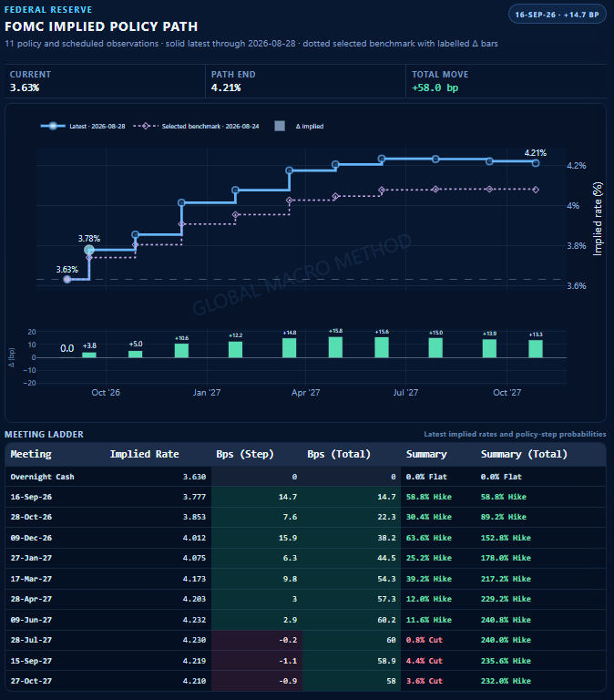614x700 pixels.
Task: Click the total bps value 60.2
Action: pos(386,620)
